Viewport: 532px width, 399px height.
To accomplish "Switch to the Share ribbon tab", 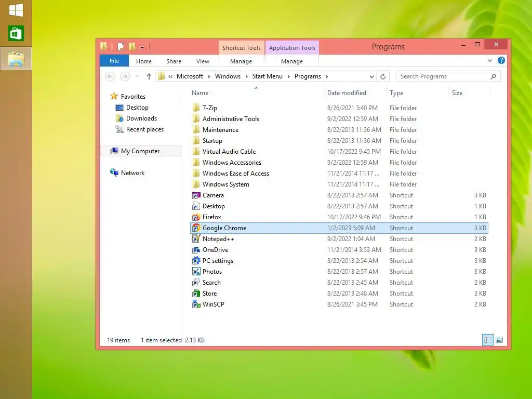I will (174, 61).
